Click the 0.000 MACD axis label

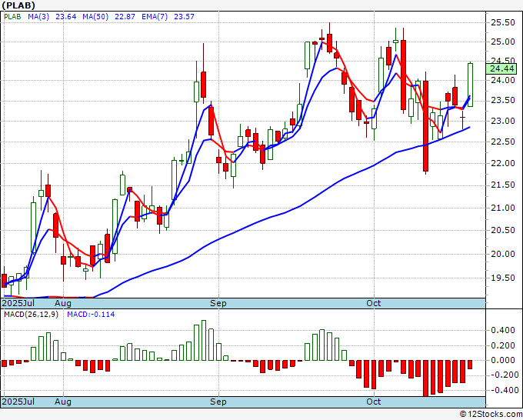[x=503, y=360]
